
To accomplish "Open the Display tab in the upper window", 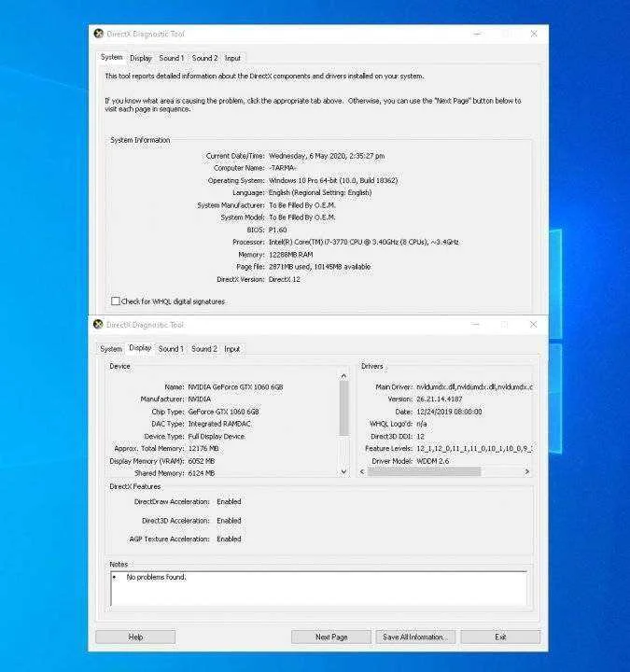I will pos(141,58).
